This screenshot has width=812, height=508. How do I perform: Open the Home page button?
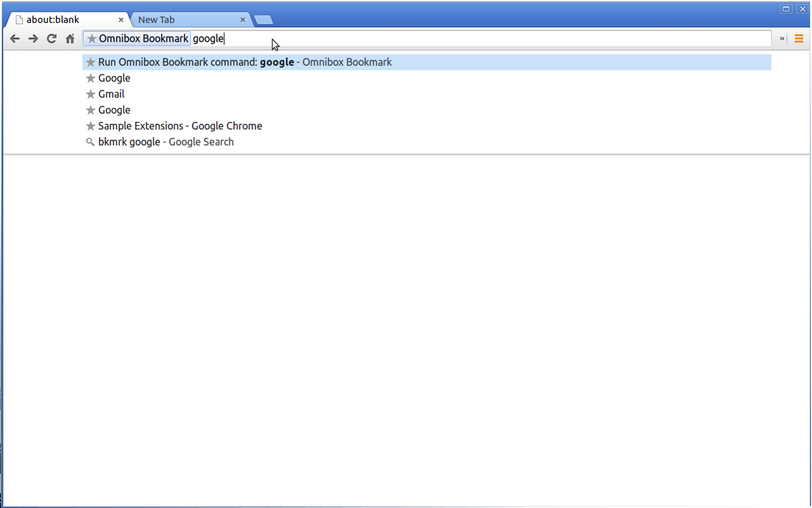70,39
